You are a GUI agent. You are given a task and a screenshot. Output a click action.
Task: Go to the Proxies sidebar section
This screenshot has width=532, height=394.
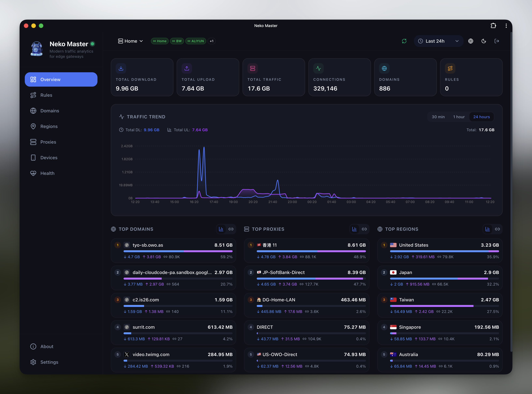pos(48,142)
